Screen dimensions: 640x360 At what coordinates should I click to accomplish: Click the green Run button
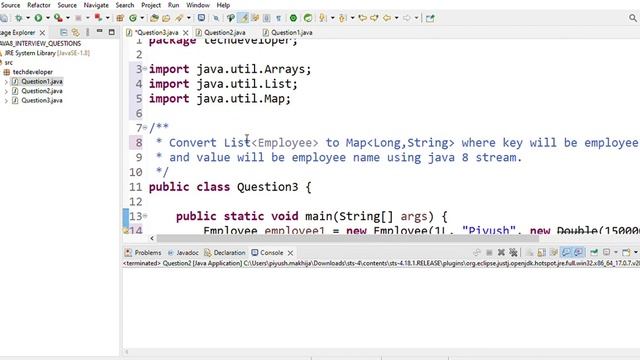pyautogui.click(x=38, y=18)
